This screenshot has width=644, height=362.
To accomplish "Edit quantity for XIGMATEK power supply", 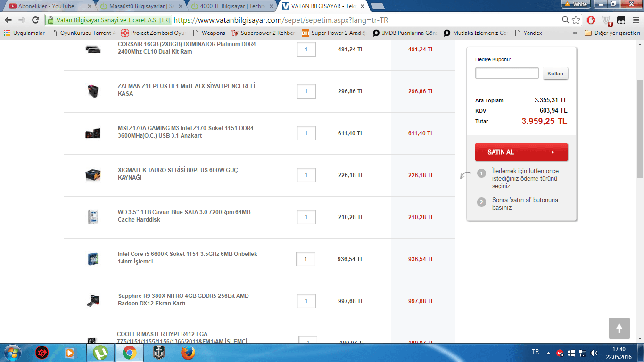I will pyautogui.click(x=306, y=175).
